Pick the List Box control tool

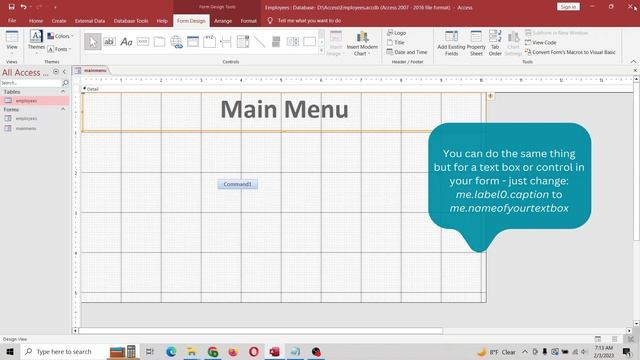pos(293,42)
